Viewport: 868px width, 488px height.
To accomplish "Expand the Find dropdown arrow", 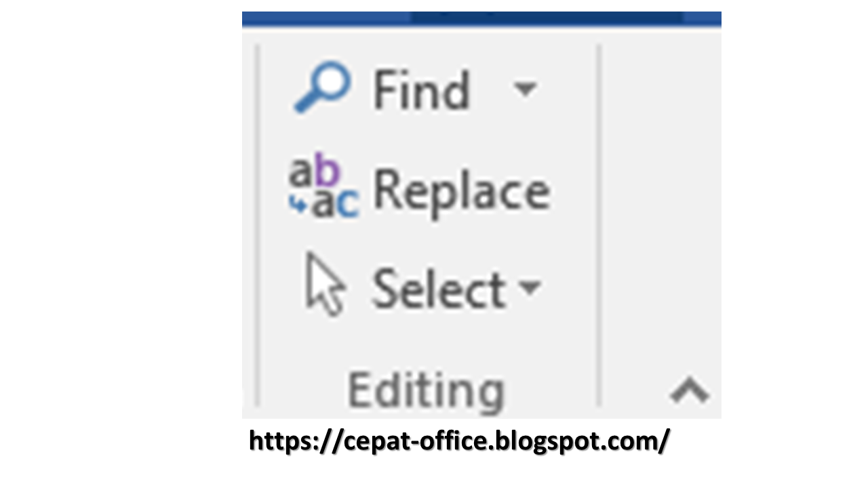I will [526, 90].
